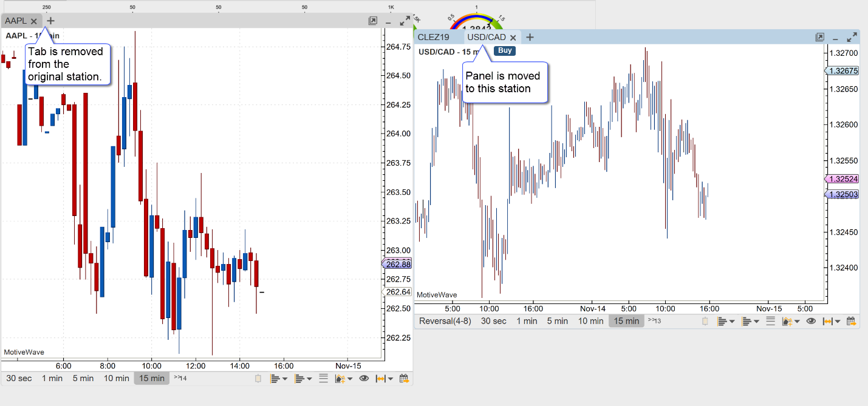Select the AAPL chart tab
Viewport: 868px width, 406px height.
pos(16,21)
